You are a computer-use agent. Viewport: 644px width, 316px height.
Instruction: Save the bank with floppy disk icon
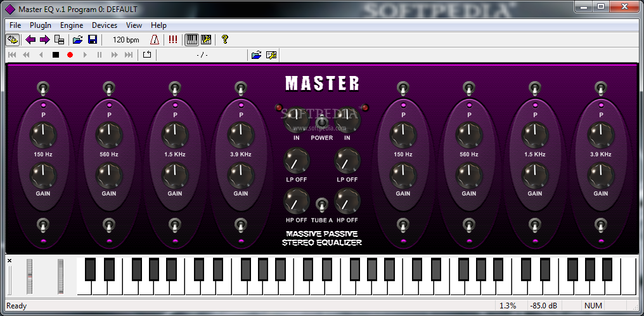(x=92, y=40)
